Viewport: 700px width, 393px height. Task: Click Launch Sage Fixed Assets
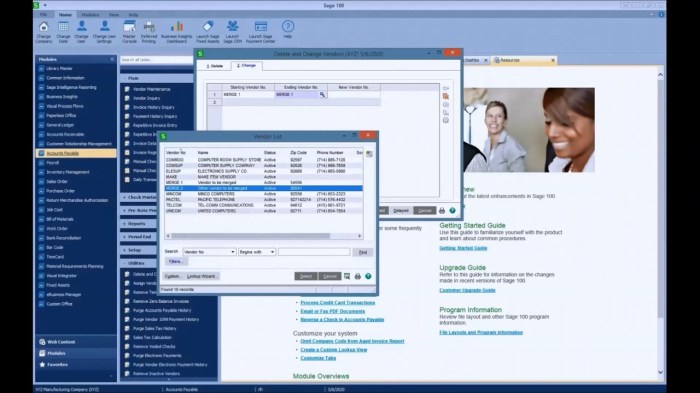208,31
